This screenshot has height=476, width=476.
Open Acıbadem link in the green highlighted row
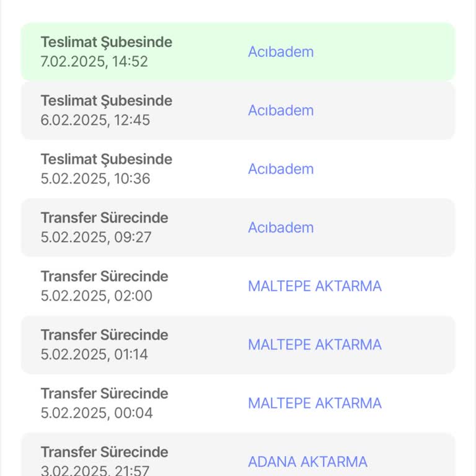click(281, 52)
